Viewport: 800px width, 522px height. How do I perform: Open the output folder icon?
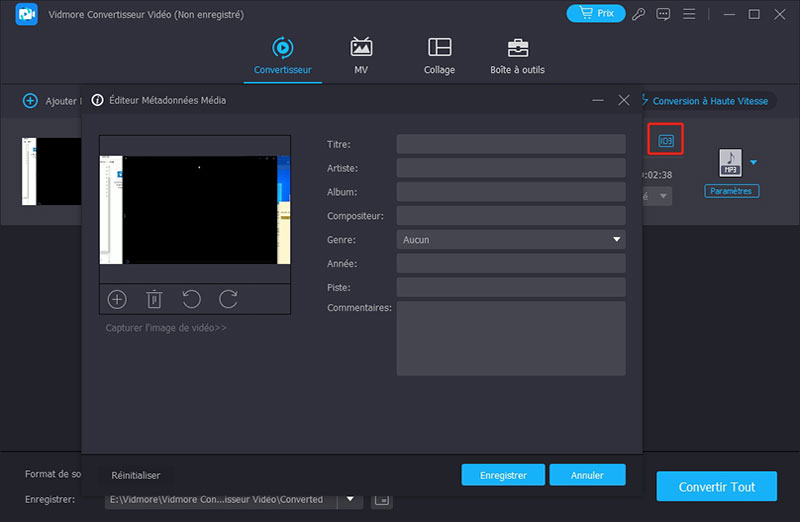coord(381,499)
